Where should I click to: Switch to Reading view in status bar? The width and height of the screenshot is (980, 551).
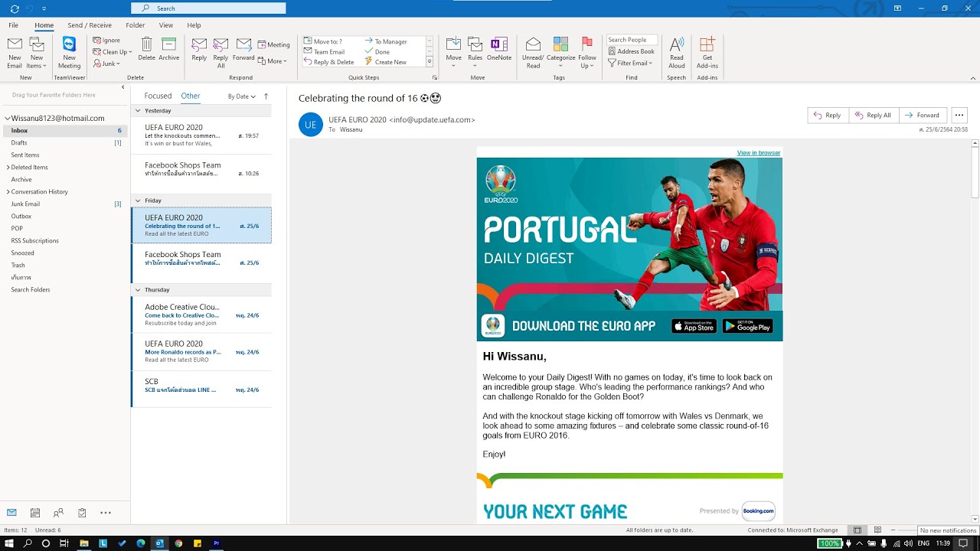[x=877, y=530]
